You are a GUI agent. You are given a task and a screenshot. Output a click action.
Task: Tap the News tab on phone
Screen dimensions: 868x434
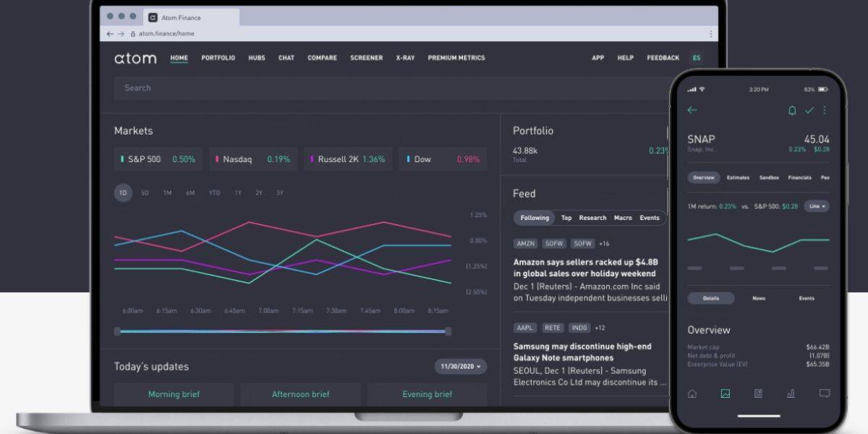click(x=759, y=298)
